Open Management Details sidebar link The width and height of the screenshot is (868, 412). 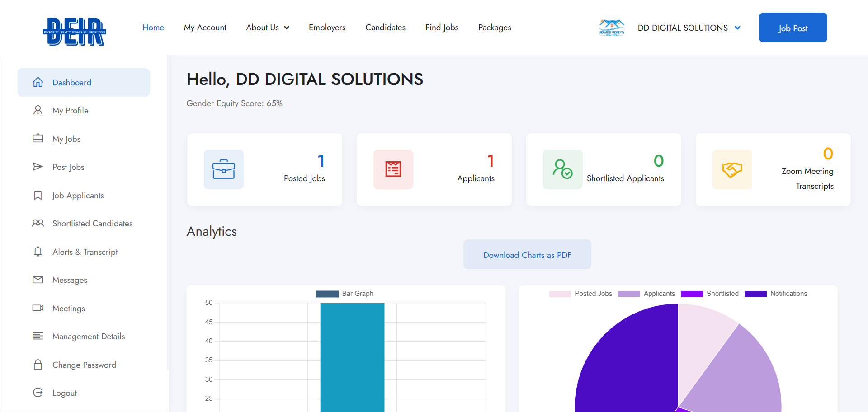(89, 337)
